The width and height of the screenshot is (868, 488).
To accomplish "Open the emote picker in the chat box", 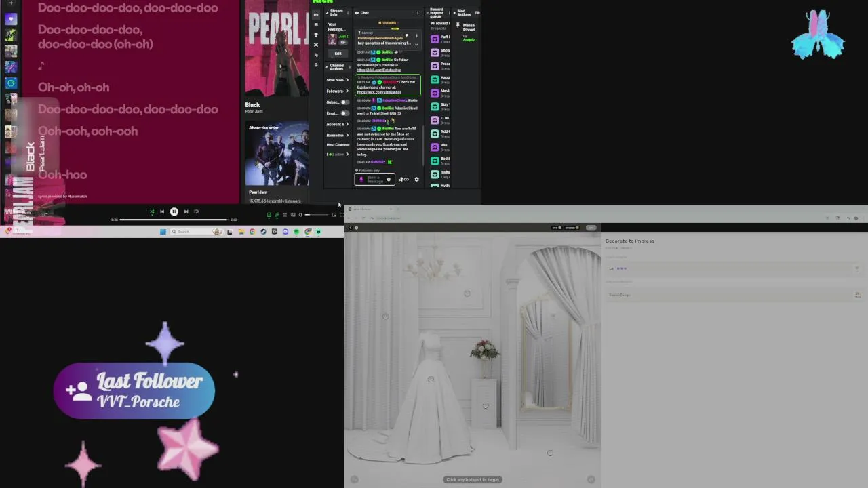I will [x=389, y=180].
